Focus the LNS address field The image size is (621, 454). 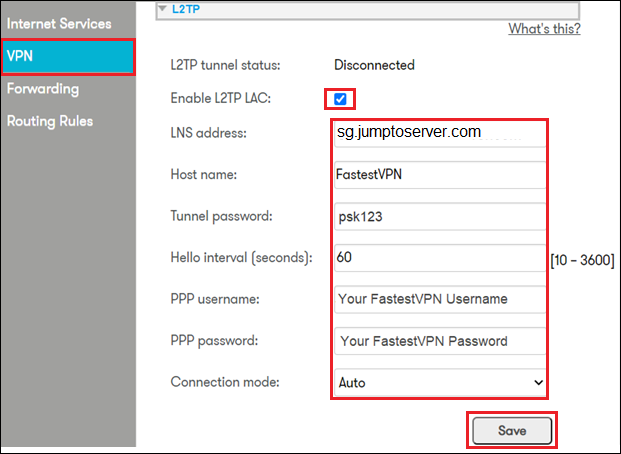pyautogui.click(x=440, y=133)
